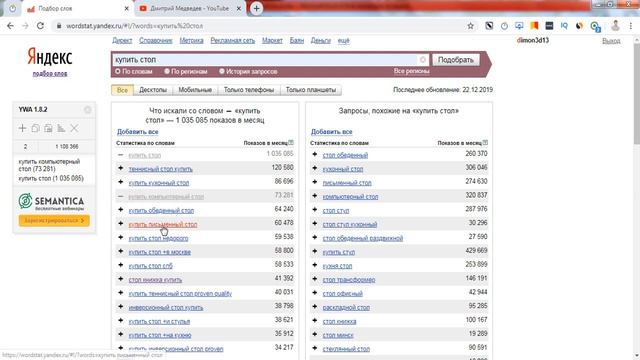Screen dimensions: 640x360
Task: Clear the search field with circle-x icon
Action: click(x=423, y=60)
